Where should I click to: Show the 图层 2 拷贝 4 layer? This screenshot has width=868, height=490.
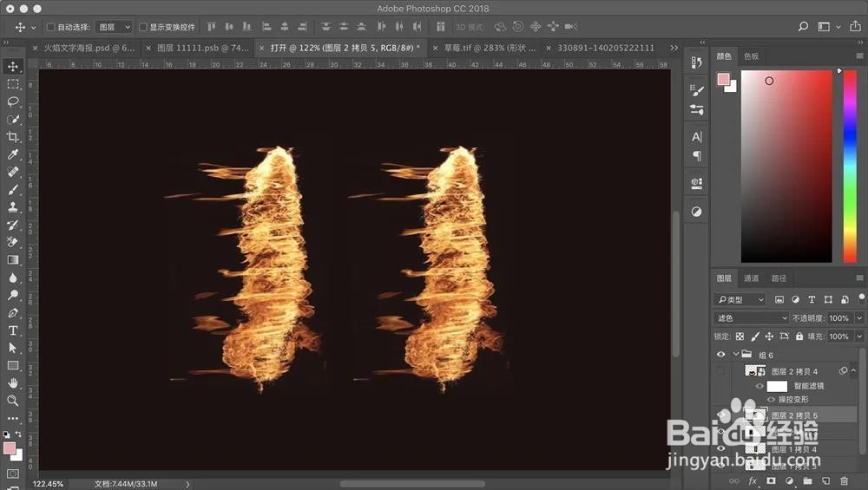720,371
